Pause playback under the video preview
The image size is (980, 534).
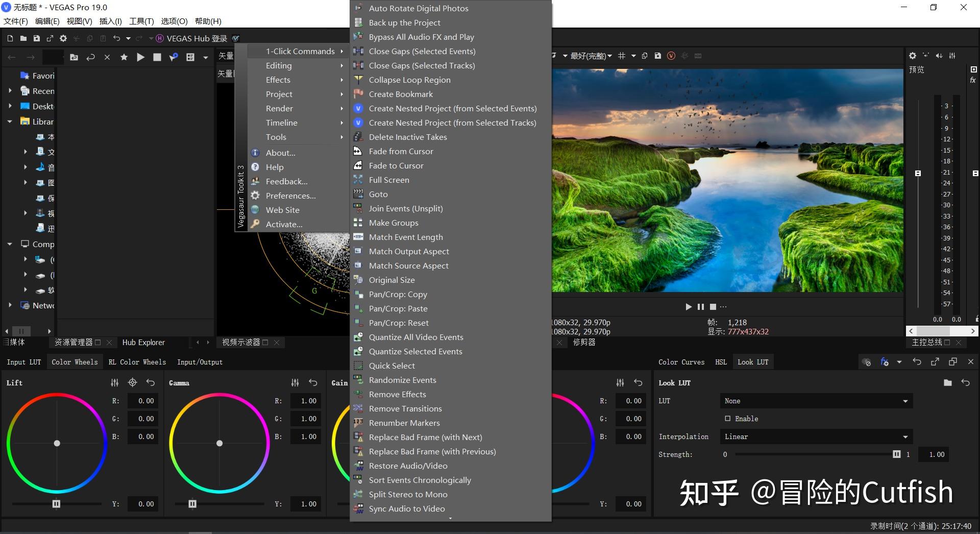pos(700,307)
